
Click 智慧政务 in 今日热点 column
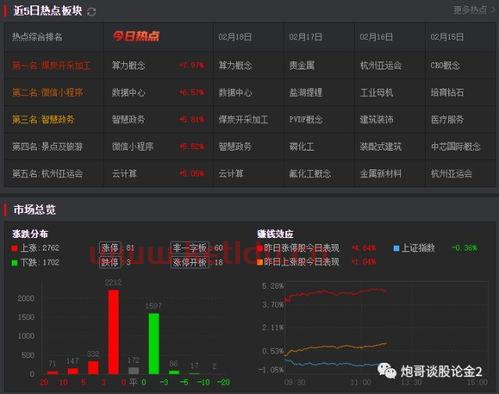click(x=129, y=119)
